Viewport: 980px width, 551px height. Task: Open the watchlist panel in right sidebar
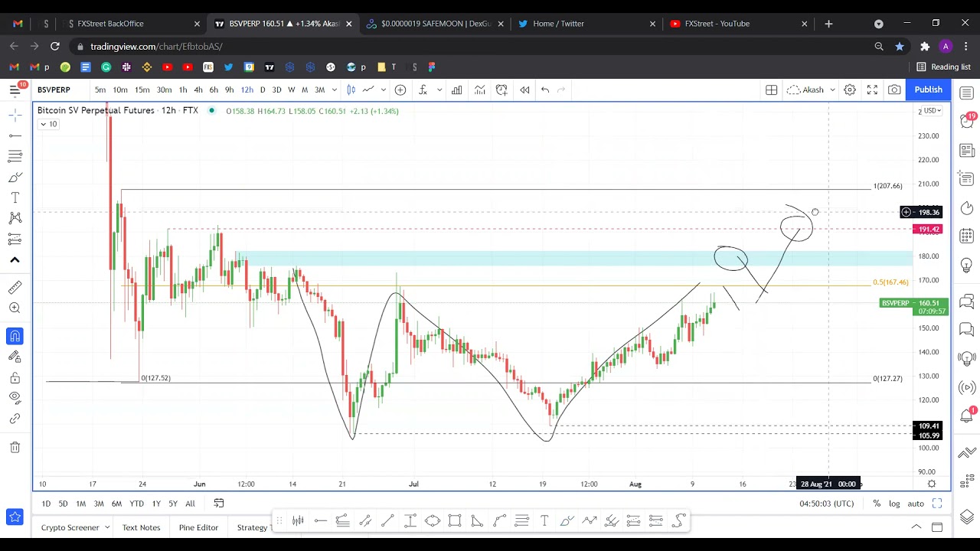point(967,93)
